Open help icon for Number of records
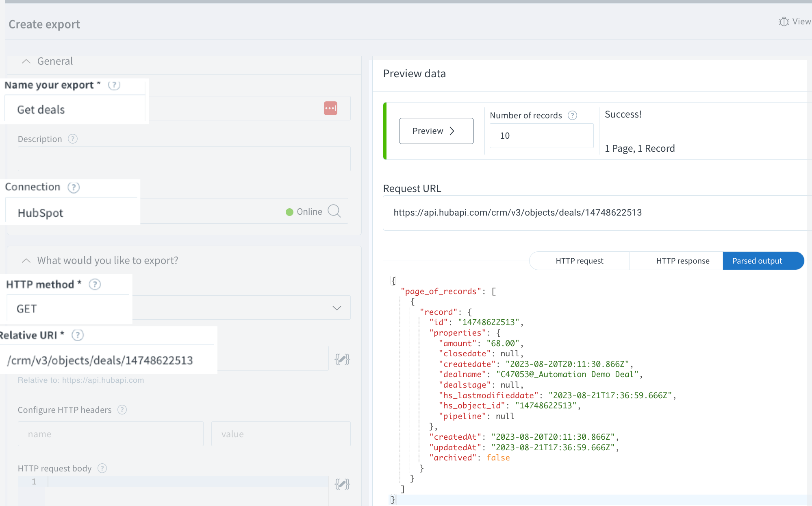 [x=572, y=115]
